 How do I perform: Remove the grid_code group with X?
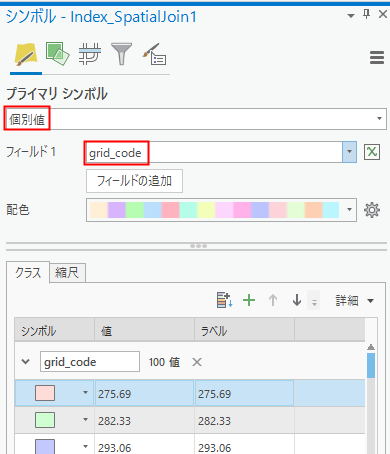(x=197, y=362)
